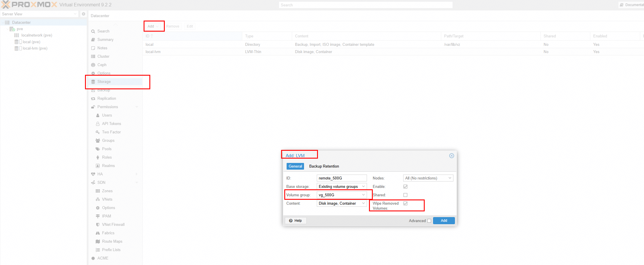This screenshot has width=644, height=265.
Task: Click the Help button
Action: pos(296,221)
